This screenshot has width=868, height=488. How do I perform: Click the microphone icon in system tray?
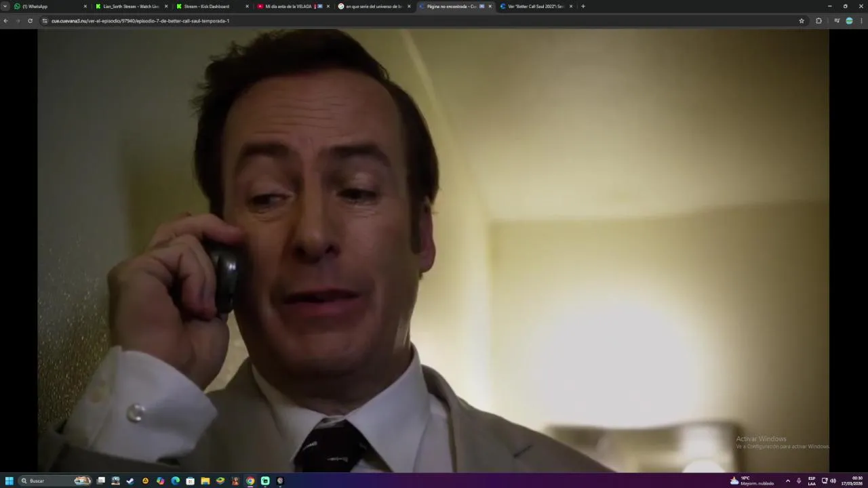pyautogui.click(x=799, y=481)
